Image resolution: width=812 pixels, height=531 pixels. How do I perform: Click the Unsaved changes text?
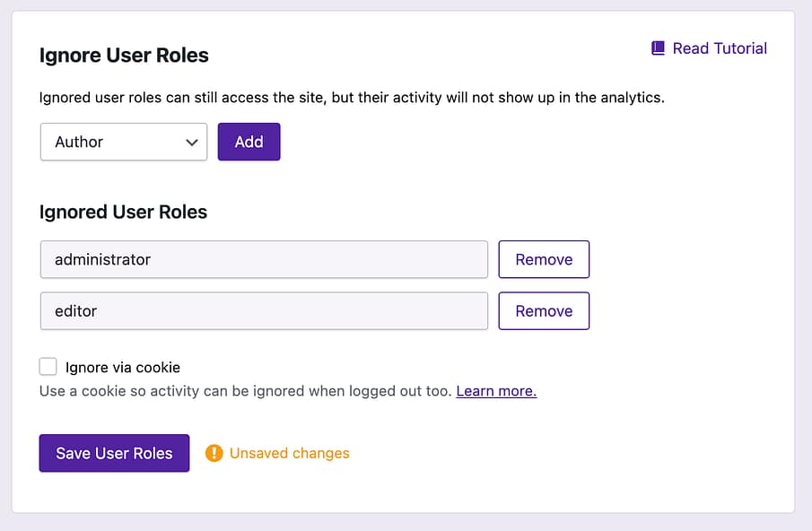pos(289,453)
